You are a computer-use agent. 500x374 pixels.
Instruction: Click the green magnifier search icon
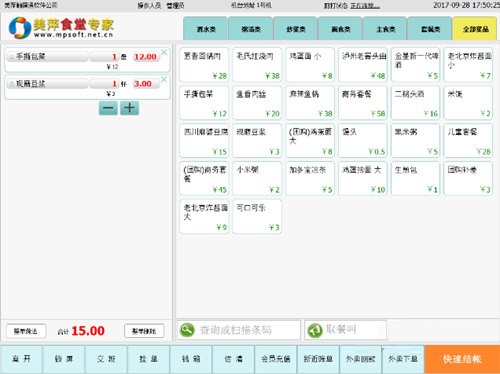tap(187, 330)
